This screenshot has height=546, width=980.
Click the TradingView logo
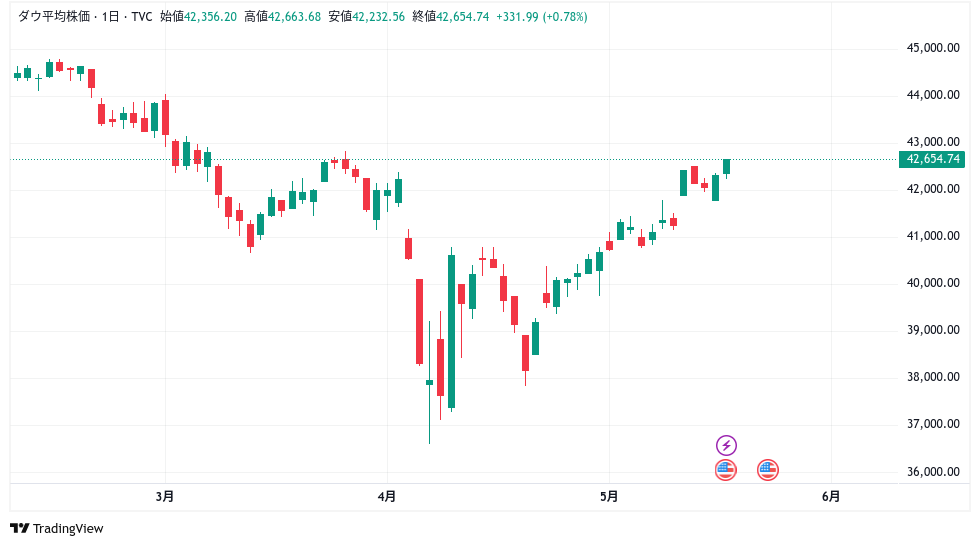[x=57, y=528]
